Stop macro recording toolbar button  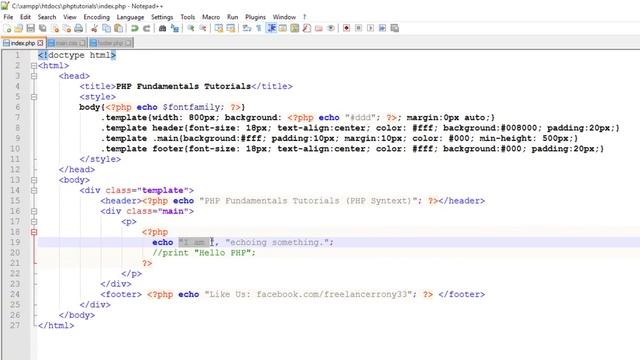(358, 28)
